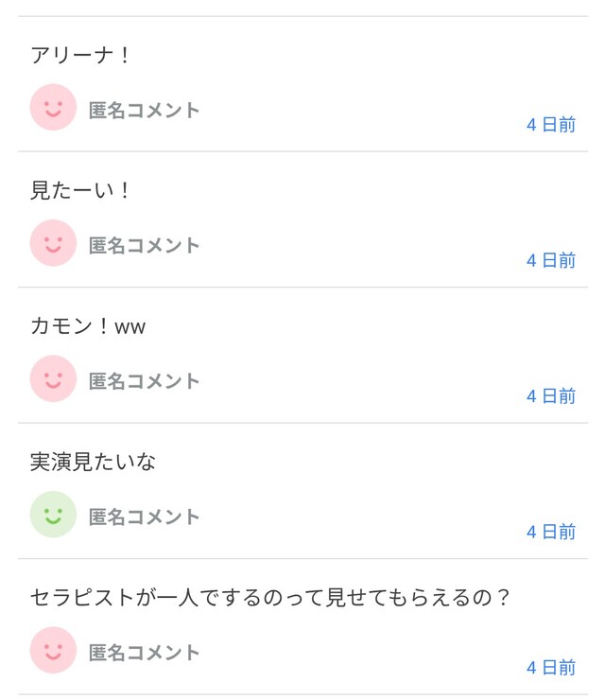Screen dimensions: 605x700
Task: Click 匿名コメント label below 見たーい！
Action: pyautogui.click(x=145, y=245)
